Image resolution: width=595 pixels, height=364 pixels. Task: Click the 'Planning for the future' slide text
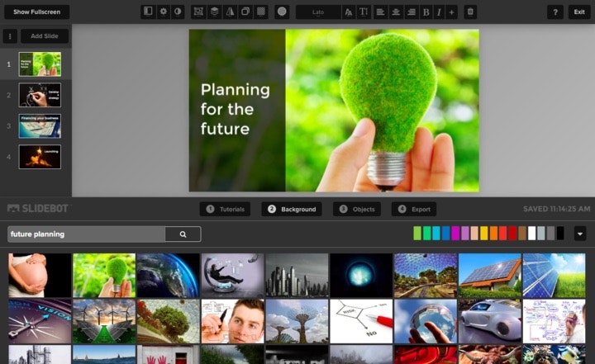tap(236, 109)
